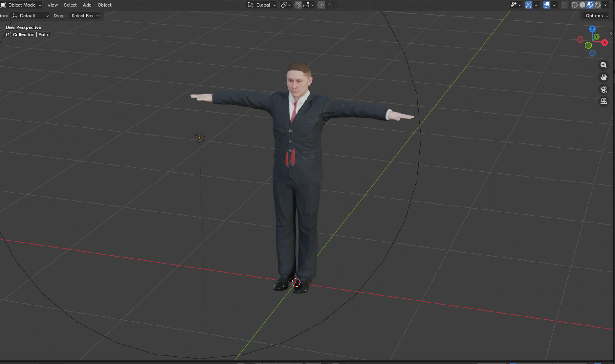615x364 pixels.
Task: Open the Object menu
Action: (x=105, y=5)
